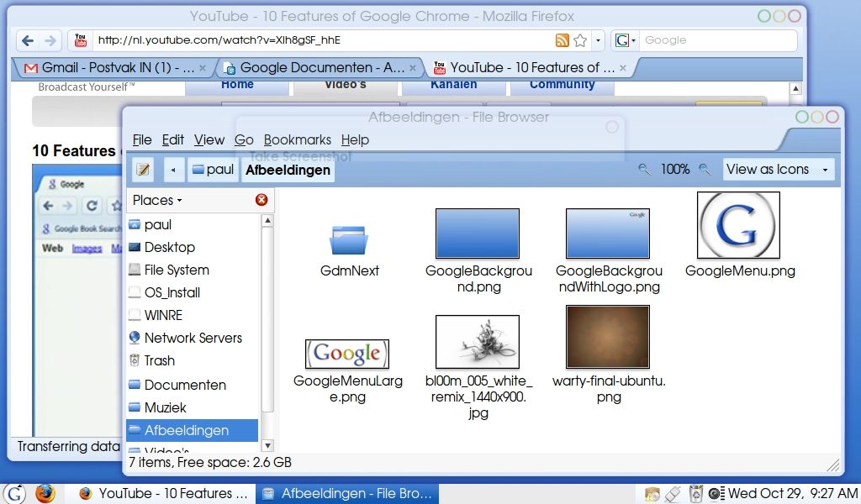Select Afbeeldingen bookmark in Places
The height and width of the screenshot is (504, 861).
tap(193, 431)
